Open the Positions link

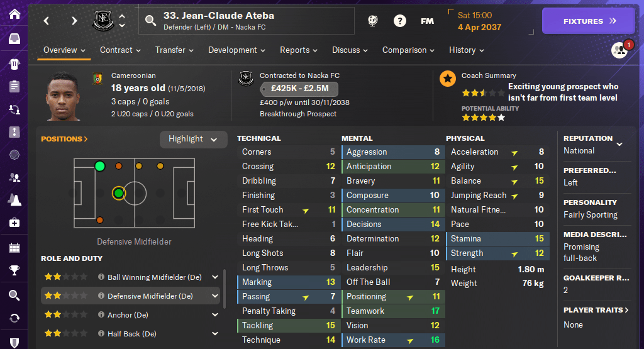64,139
